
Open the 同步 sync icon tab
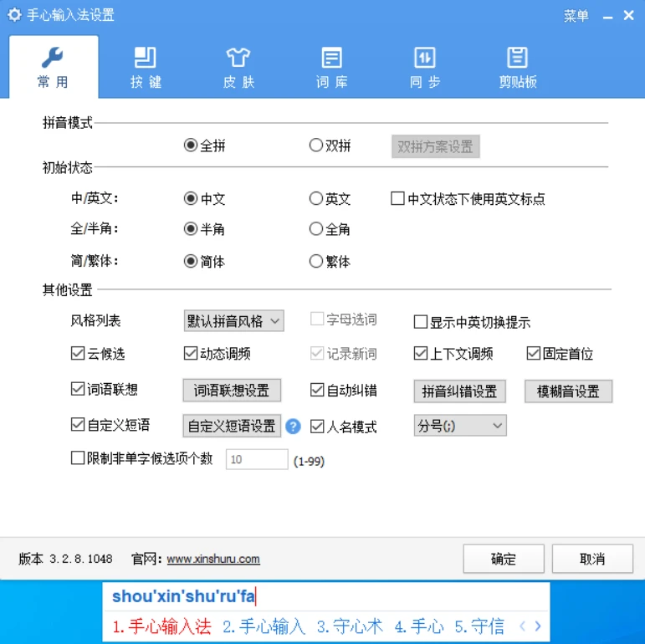tap(425, 58)
